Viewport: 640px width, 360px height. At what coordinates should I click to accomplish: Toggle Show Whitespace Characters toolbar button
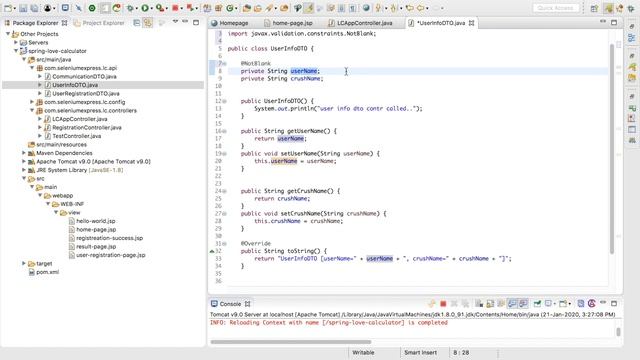[x=352, y=8]
